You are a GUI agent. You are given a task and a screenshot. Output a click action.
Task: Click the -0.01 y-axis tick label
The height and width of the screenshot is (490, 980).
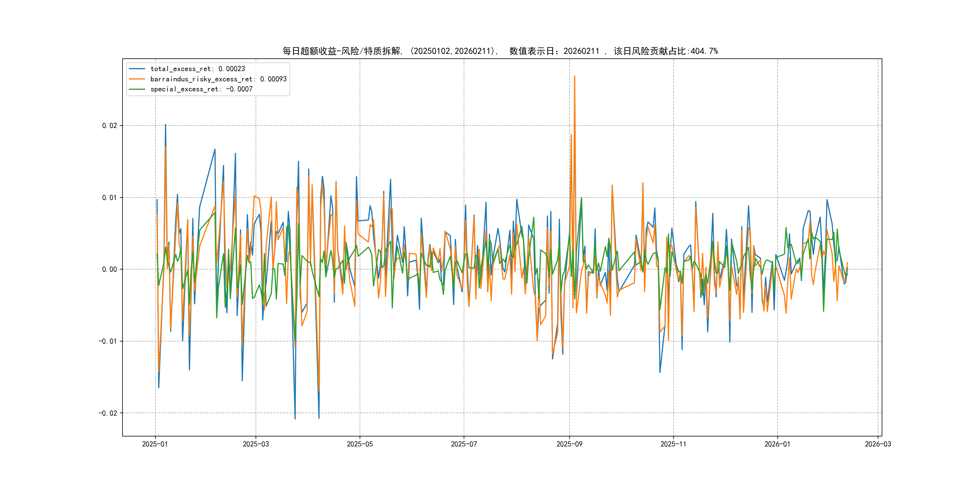pyautogui.click(x=108, y=341)
